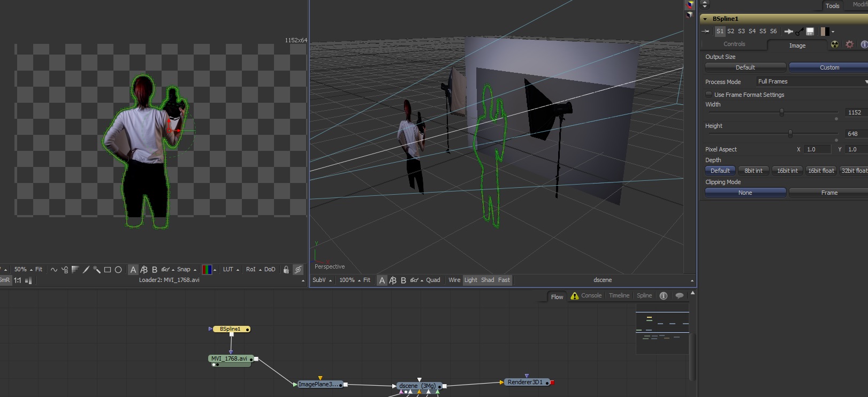This screenshot has width=868, height=397.
Task: Show buffer A in left viewer
Action: (133, 270)
